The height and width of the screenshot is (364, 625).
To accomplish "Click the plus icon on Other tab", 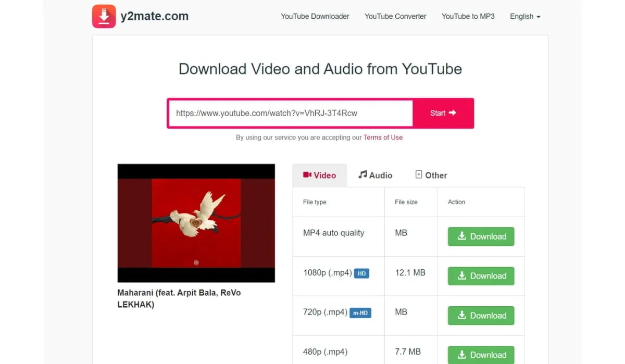I will pos(418,174).
